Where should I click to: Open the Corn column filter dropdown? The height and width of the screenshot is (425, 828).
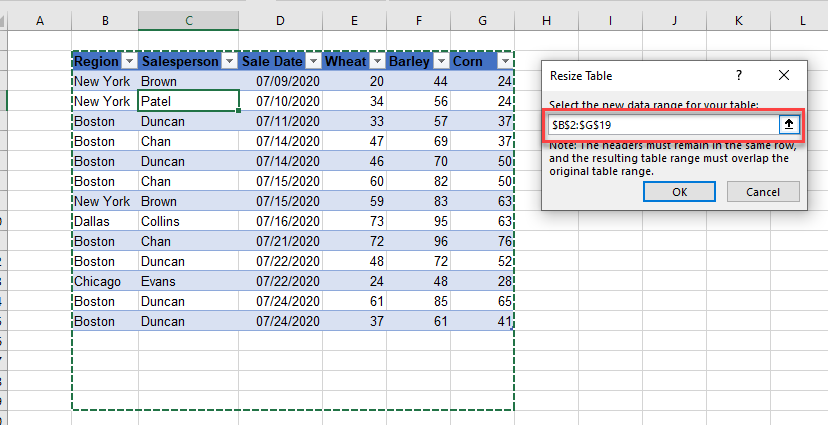(x=505, y=61)
